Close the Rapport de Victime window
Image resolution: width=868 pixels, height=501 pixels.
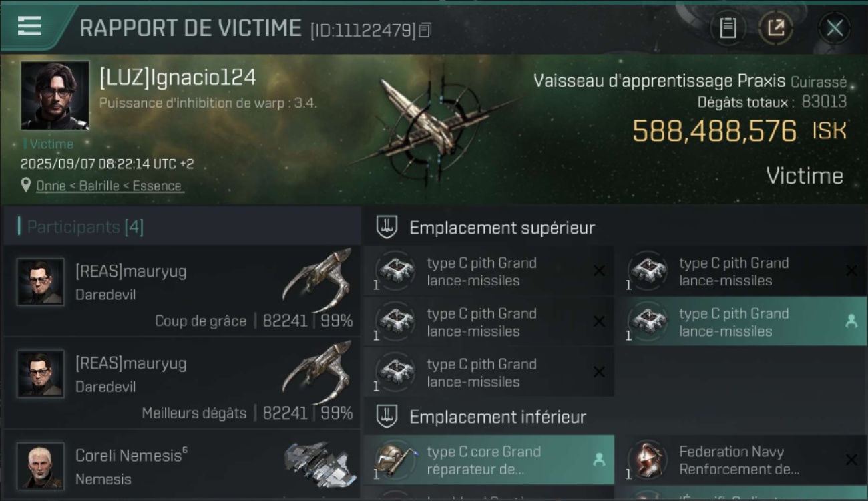(835, 28)
